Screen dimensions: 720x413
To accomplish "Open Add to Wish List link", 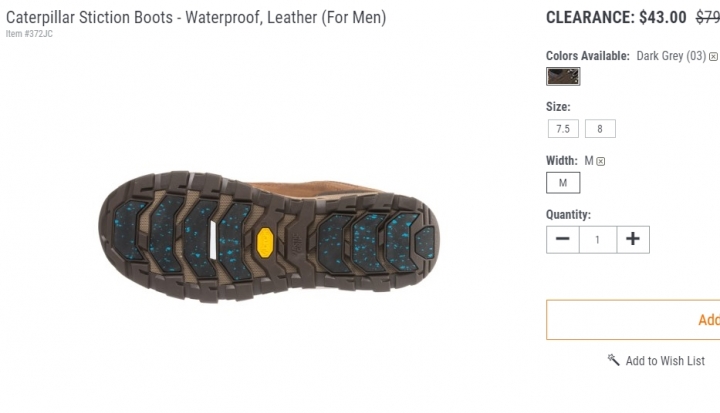I will (665, 361).
